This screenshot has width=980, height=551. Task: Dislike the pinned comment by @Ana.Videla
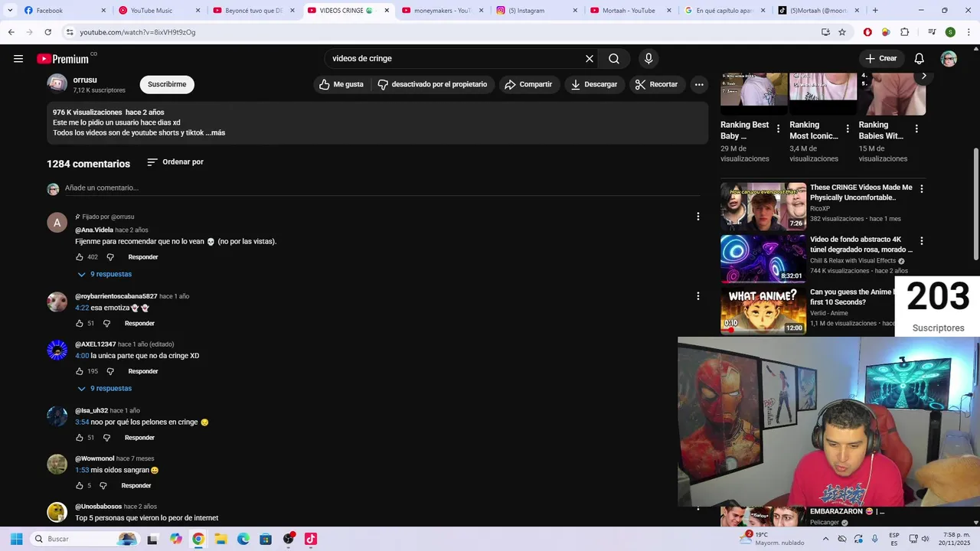tap(110, 257)
